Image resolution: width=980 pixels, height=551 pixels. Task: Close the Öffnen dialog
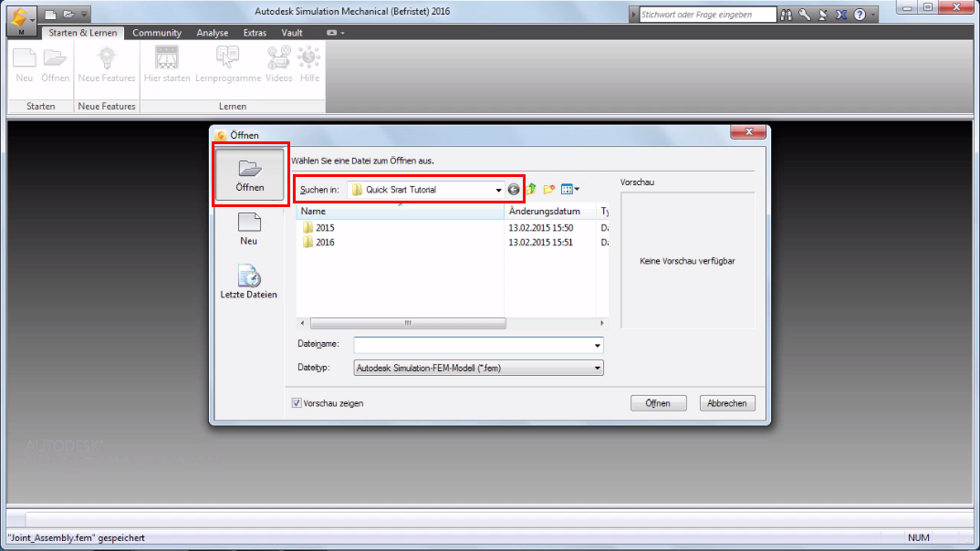coord(749,131)
